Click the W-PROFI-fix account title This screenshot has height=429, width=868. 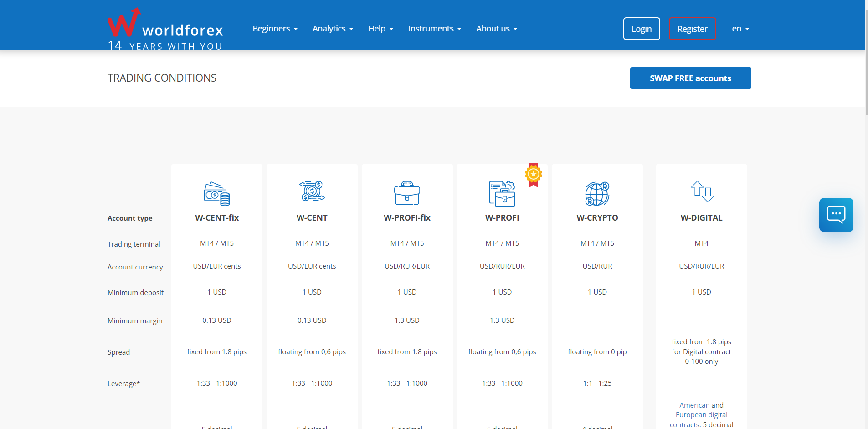pos(407,218)
